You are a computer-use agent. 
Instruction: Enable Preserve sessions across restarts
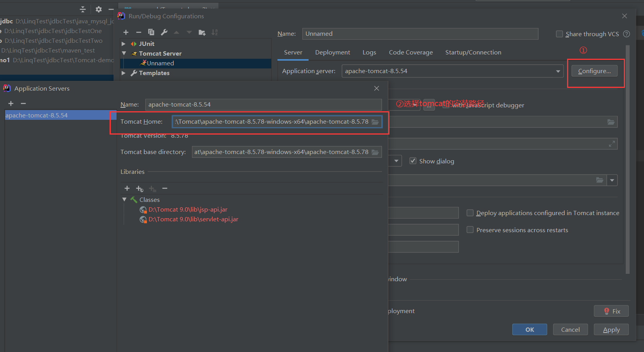(470, 230)
